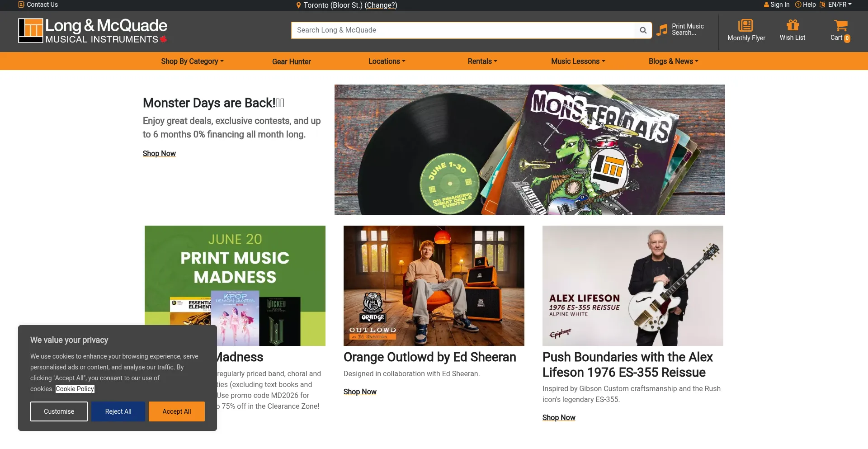Click the Long & McQuade logo
Image resolution: width=868 pixels, height=449 pixels.
(x=93, y=31)
